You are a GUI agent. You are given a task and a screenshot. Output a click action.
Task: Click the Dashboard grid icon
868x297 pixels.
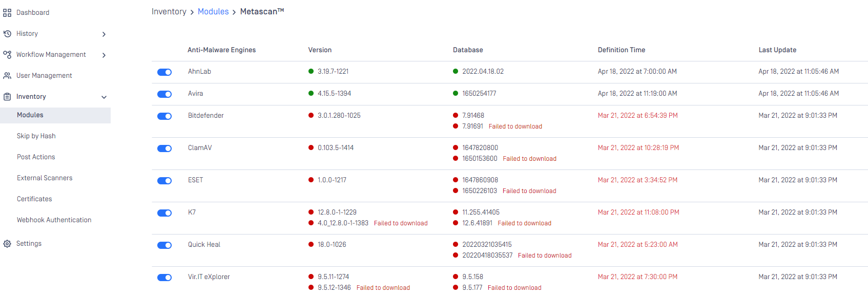[x=7, y=13]
